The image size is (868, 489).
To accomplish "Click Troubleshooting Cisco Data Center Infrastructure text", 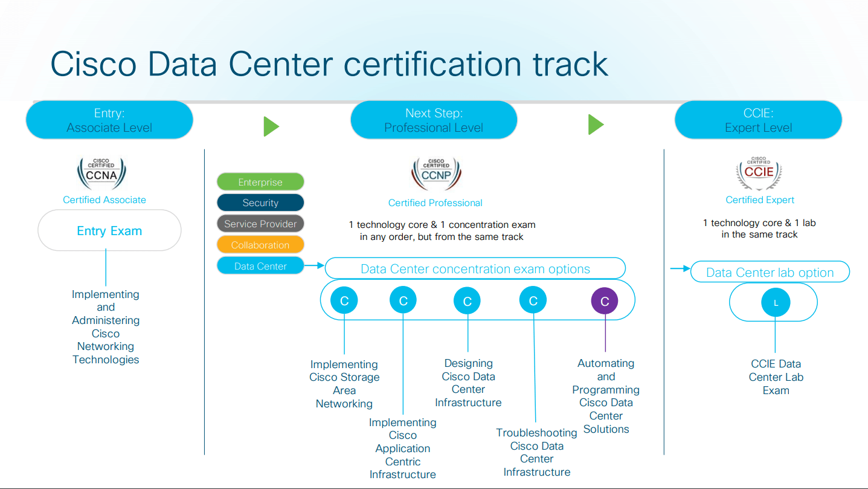I will (537, 452).
